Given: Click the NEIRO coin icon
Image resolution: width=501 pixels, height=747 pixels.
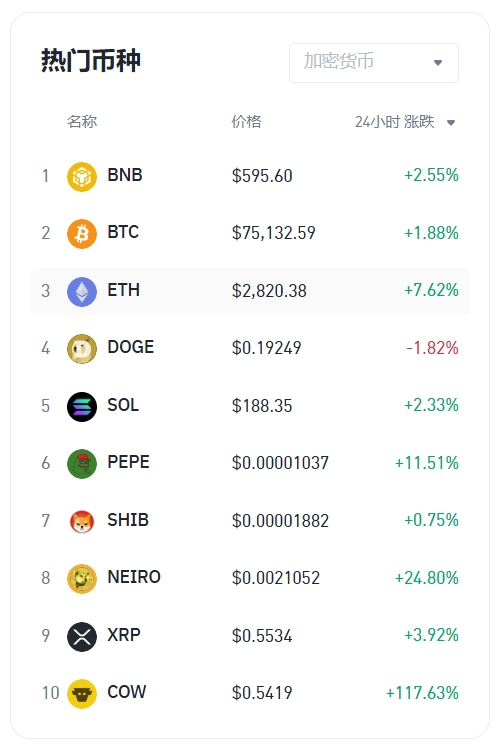Looking at the screenshot, I should pyautogui.click(x=82, y=579).
